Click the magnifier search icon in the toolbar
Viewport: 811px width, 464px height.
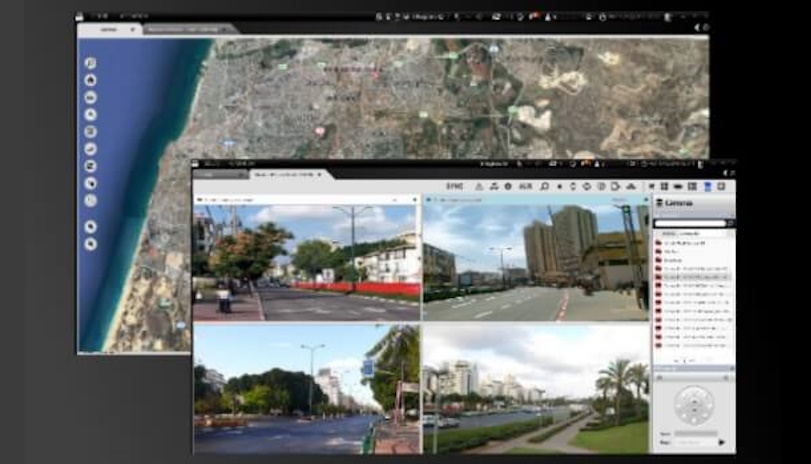544,186
